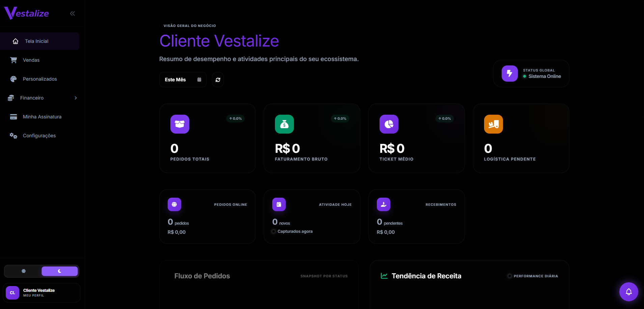Select the pie chart icon on Ticket Médio
644x309 pixels.
[389, 124]
